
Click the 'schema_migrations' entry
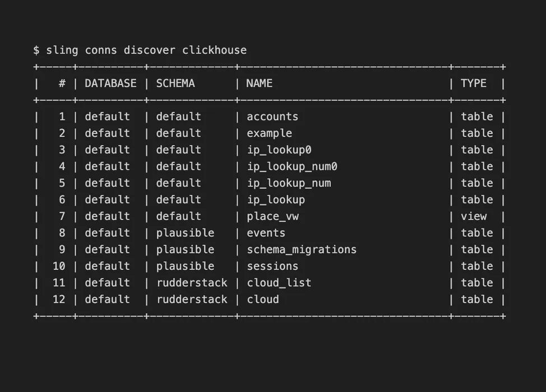click(302, 250)
